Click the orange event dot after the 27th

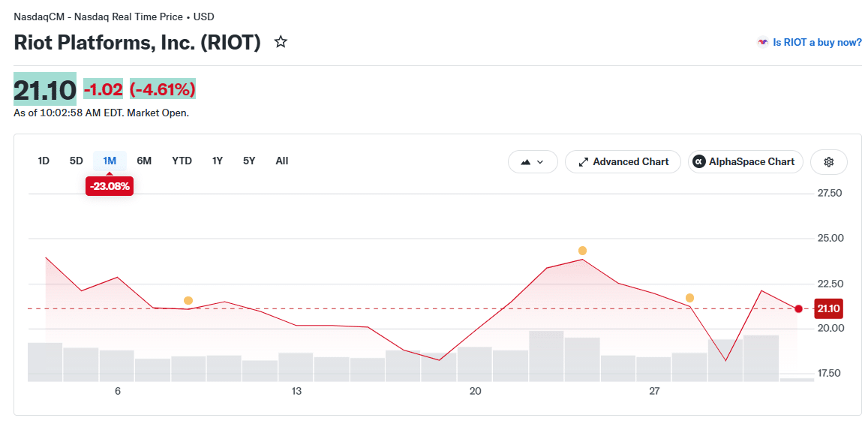689,298
